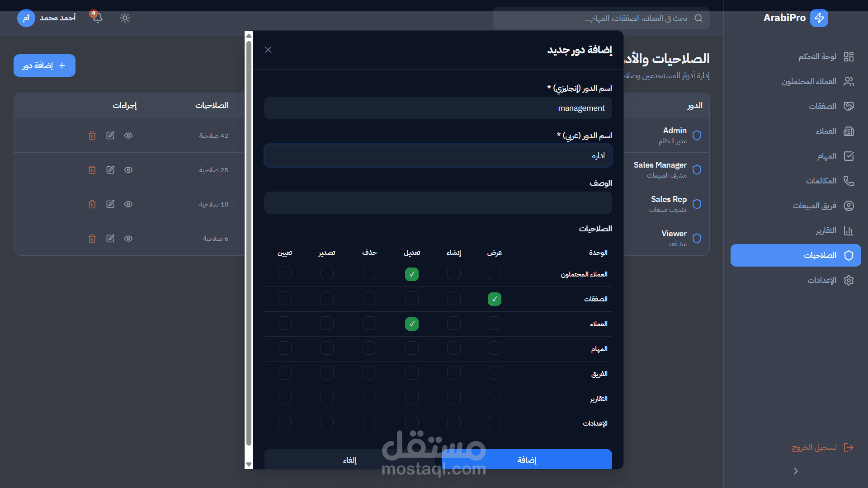This screenshot has width=868, height=488.
Task: Click the dialog scrollbar down arrow
Action: (249, 465)
